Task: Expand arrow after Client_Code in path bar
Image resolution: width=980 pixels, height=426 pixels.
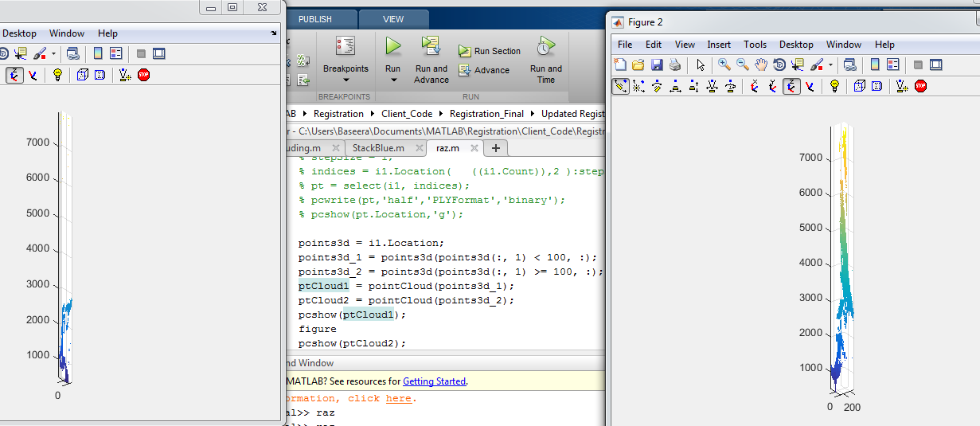Action: pyautogui.click(x=441, y=114)
